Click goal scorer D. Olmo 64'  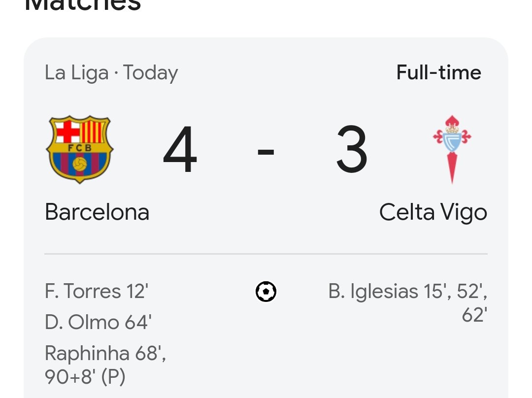tap(98, 322)
